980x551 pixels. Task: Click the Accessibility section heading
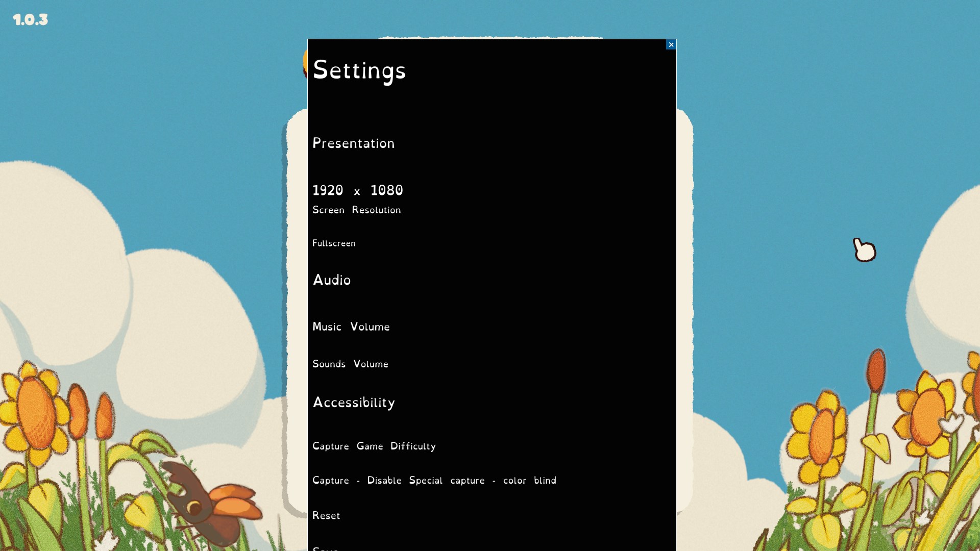click(x=354, y=403)
